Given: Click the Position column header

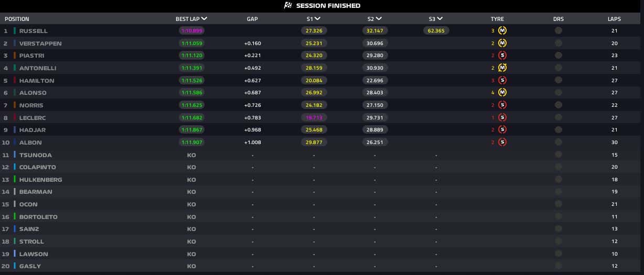Looking at the screenshot, I should tap(17, 19).
